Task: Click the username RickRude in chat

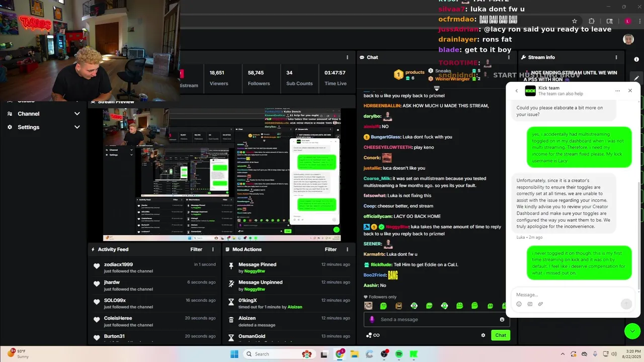Action: [x=381, y=264]
